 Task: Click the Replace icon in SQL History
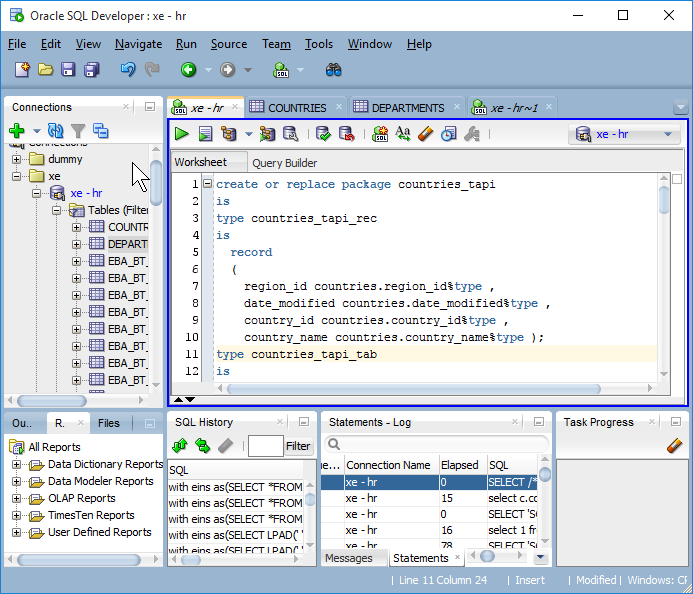point(202,446)
